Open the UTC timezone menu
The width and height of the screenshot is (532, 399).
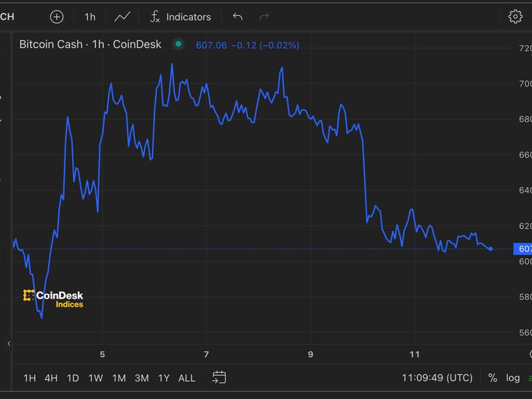pos(437,378)
